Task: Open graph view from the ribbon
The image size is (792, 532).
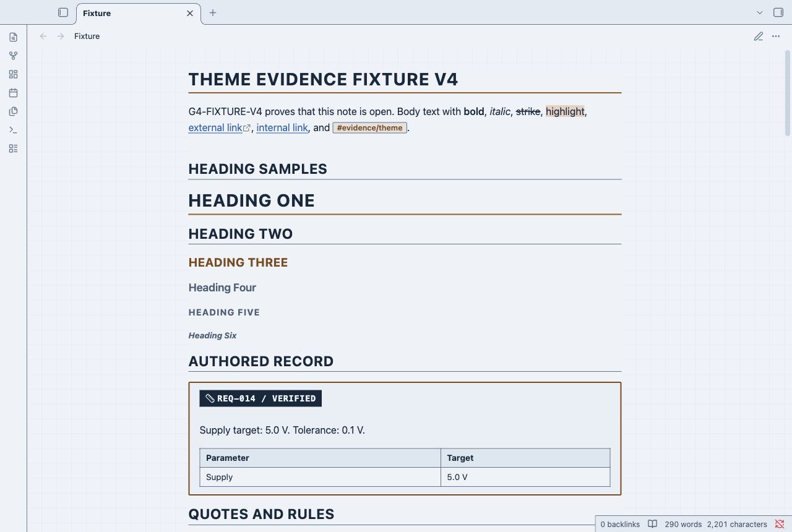Action: [x=13, y=56]
